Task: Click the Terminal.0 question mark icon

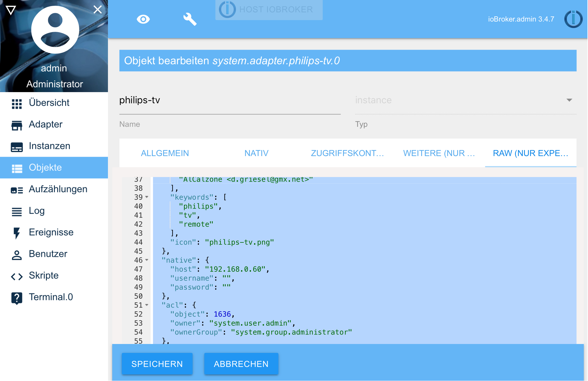Action: click(17, 298)
